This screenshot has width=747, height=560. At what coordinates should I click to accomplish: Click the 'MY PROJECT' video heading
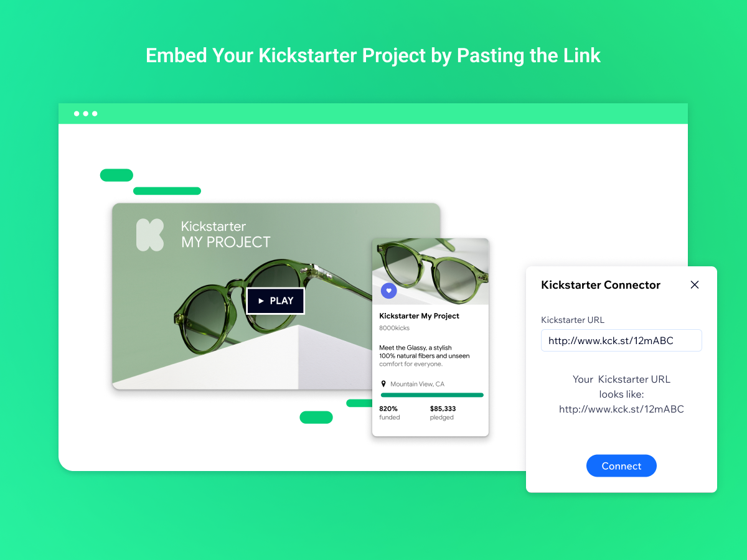[x=226, y=242]
